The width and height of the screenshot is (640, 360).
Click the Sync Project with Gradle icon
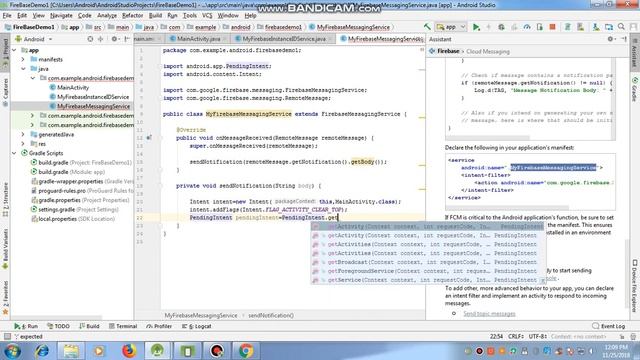[x=567, y=27]
